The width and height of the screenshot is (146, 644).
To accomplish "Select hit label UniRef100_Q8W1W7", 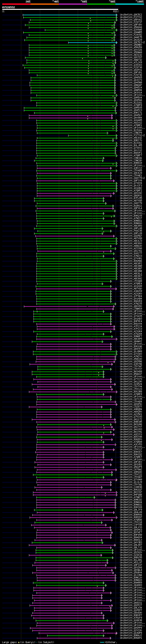I will (131, 85).
